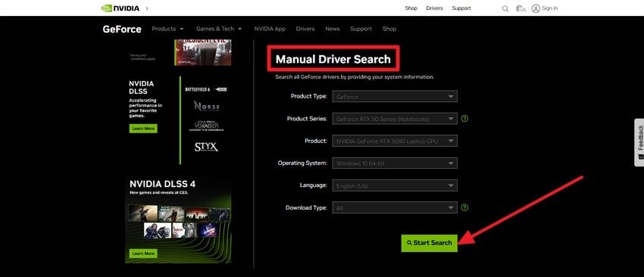Open the Download Type dropdown
Image resolution: width=644 pixels, height=277 pixels.
click(x=395, y=207)
